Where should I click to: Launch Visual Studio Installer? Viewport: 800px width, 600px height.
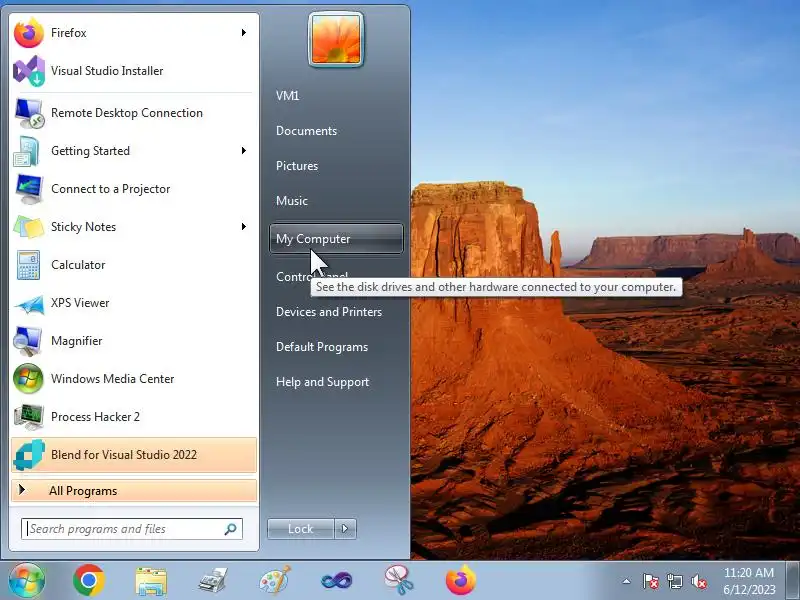coord(133,70)
